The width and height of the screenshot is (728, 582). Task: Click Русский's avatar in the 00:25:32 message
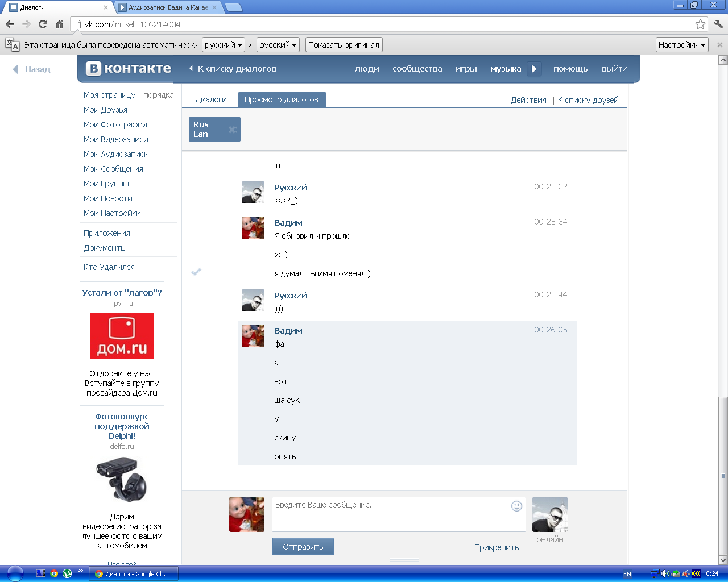click(253, 192)
